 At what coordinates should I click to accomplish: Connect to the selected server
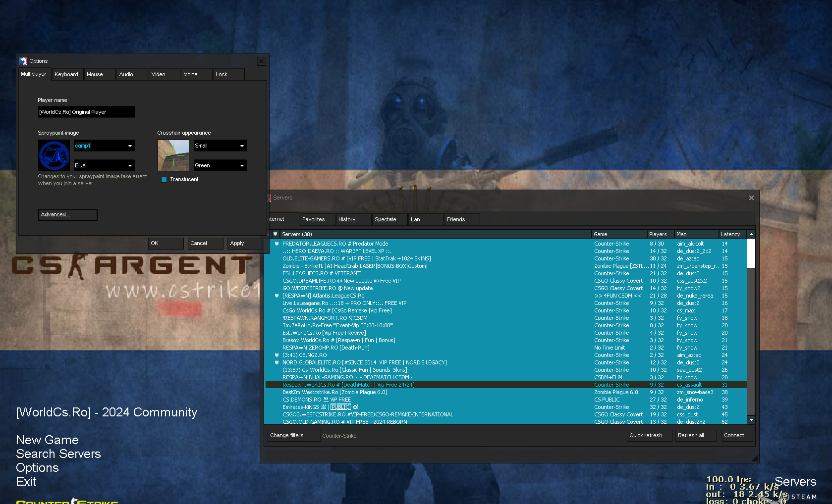pyautogui.click(x=737, y=436)
